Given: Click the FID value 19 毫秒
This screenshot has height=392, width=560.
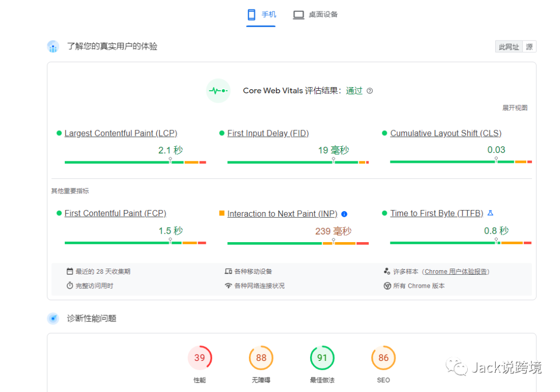Looking at the screenshot, I should (x=333, y=150).
